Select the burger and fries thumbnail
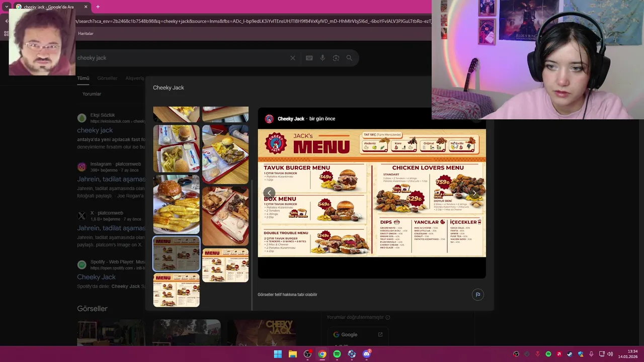Viewport: 644px width, 362px height. 176,205
